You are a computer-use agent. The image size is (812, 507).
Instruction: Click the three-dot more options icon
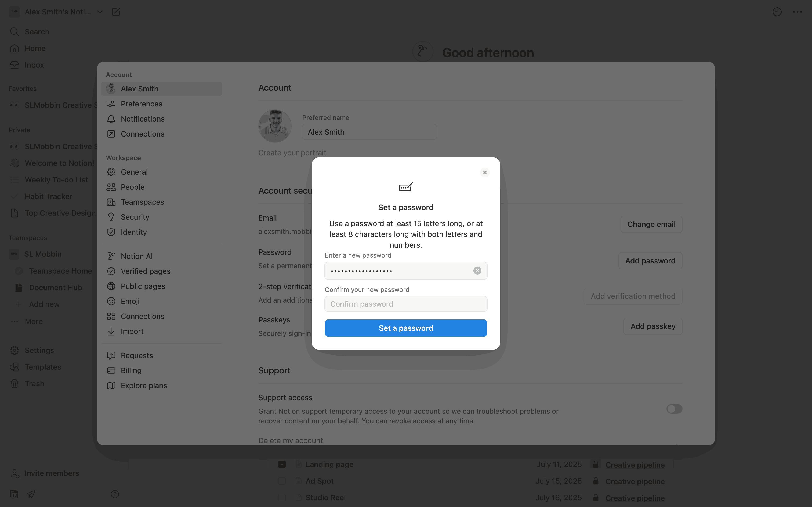[797, 12]
